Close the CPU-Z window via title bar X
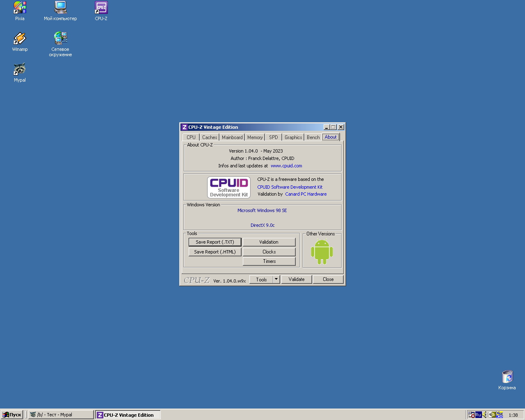525x420 pixels. tap(341, 127)
